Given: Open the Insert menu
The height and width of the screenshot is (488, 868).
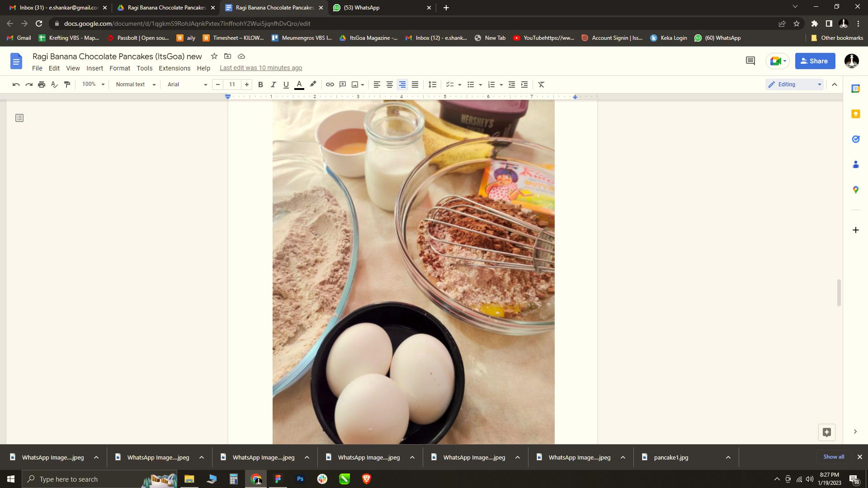Looking at the screenshot, I should (x=94, y=68).
